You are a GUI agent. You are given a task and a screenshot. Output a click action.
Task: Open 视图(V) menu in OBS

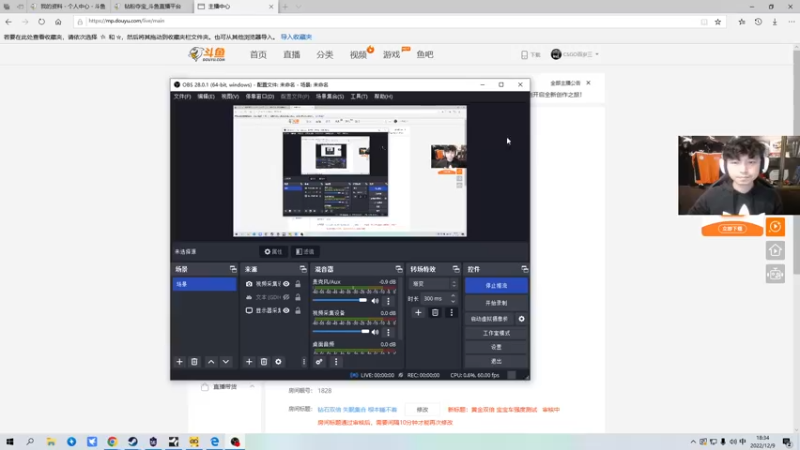coord(230,96)
